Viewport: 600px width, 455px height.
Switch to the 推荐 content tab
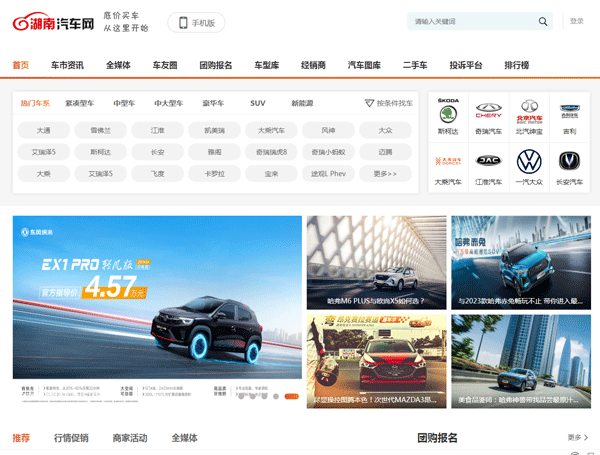click(x=21, y=438)
